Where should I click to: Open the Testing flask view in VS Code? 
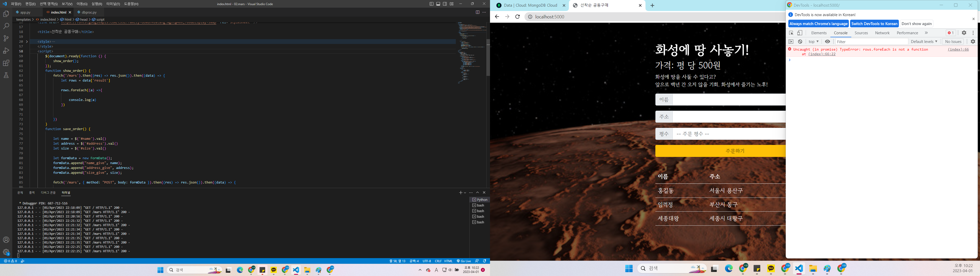[6, 75]
